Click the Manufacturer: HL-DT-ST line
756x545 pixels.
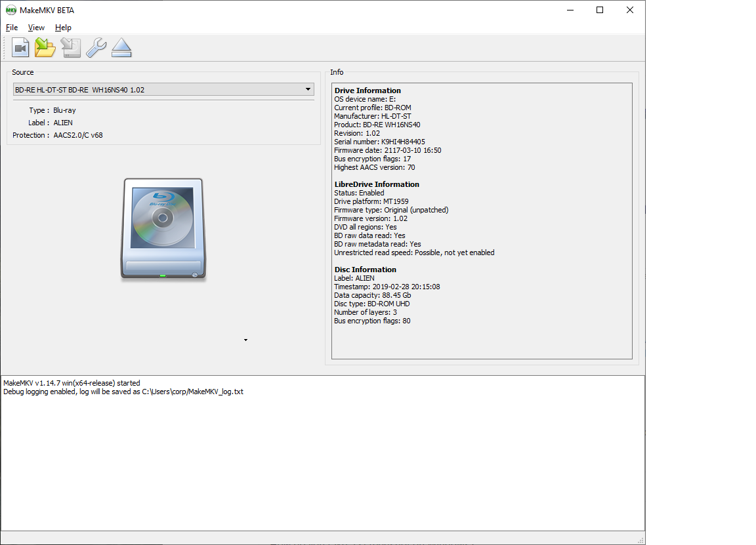coord(373,116)
